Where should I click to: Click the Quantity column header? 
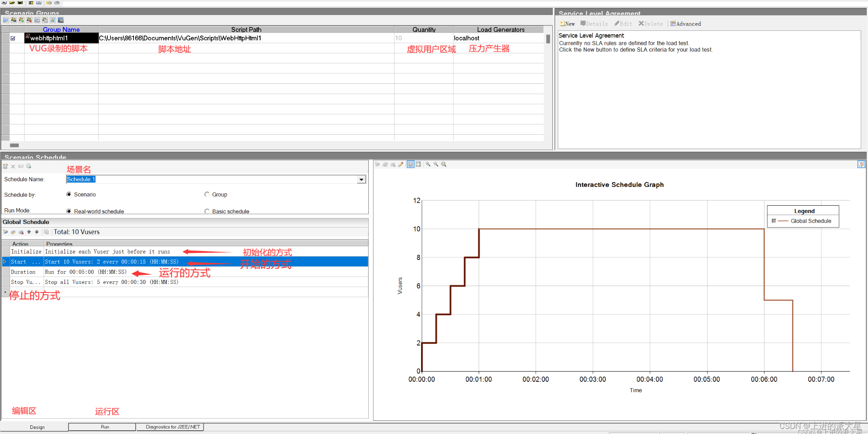pos(424,30)
